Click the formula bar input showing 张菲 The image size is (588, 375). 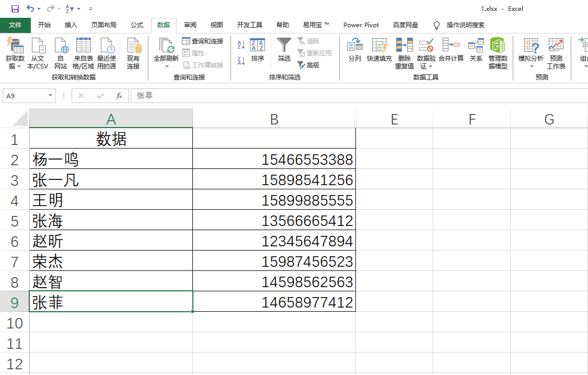(x=359, y=96)
